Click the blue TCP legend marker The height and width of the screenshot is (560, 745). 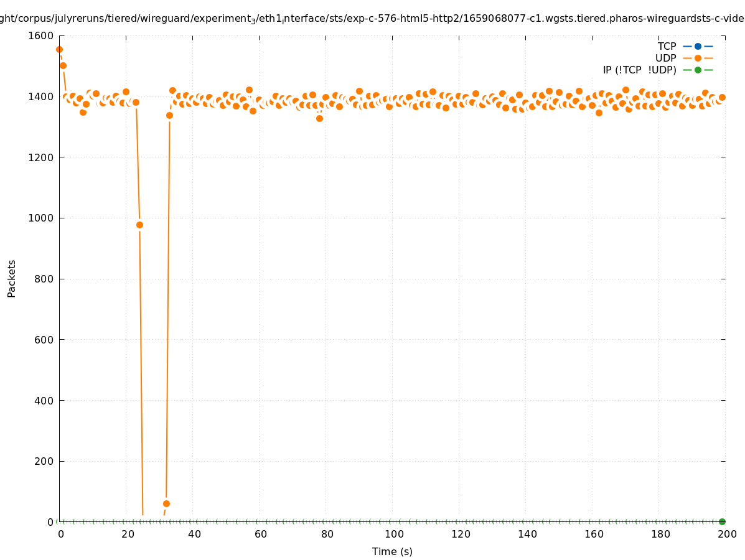698,46
